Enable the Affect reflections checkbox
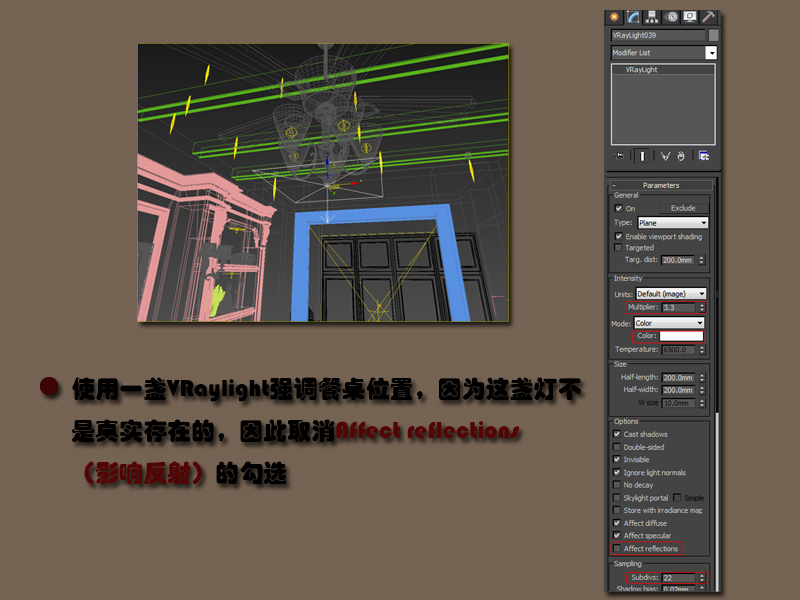This screenshot has width=800, height=600. click(617, 548)
